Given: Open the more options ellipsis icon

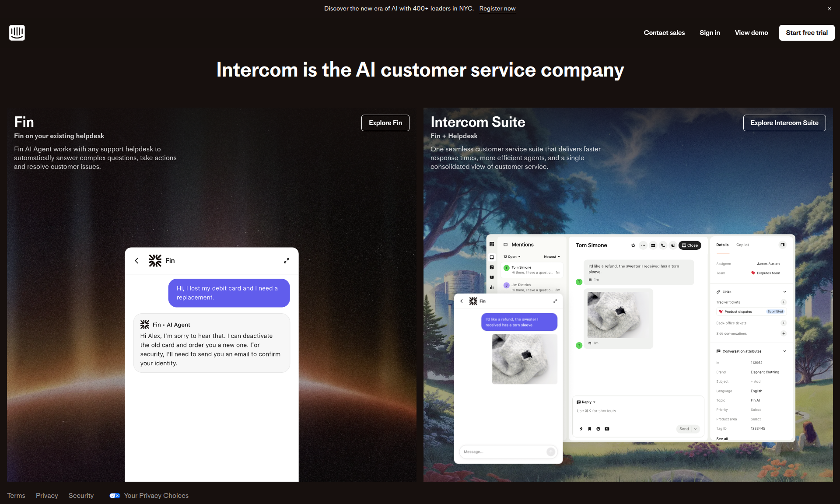Looking at the screenshot, I should click(643, 245).
